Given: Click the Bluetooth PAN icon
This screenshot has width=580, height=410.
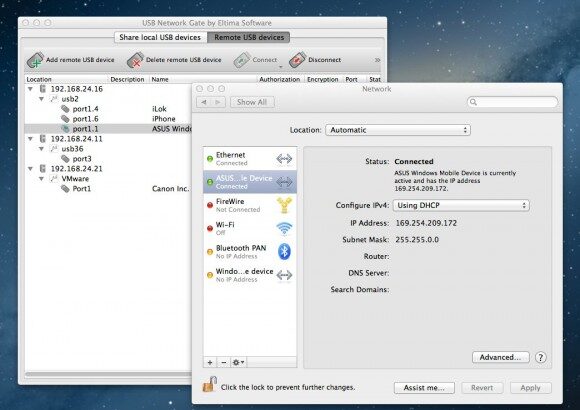Looking at the screenshot, I should [284, 252].
